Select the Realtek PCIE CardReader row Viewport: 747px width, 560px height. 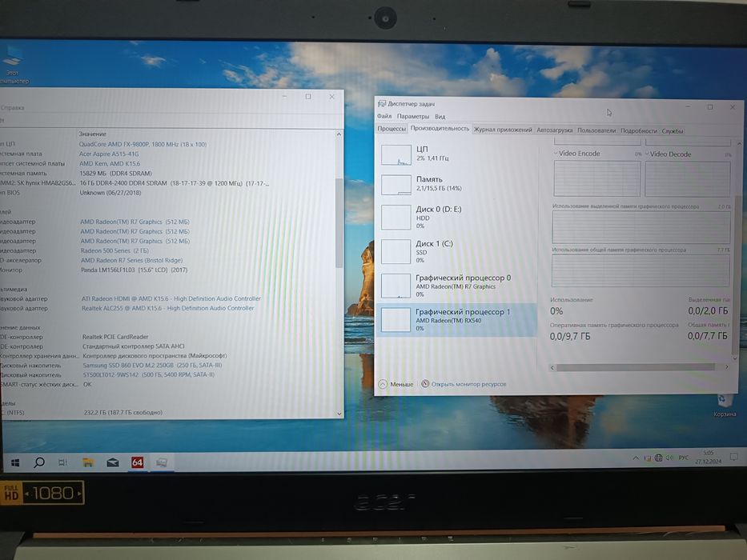coord(115,337)
